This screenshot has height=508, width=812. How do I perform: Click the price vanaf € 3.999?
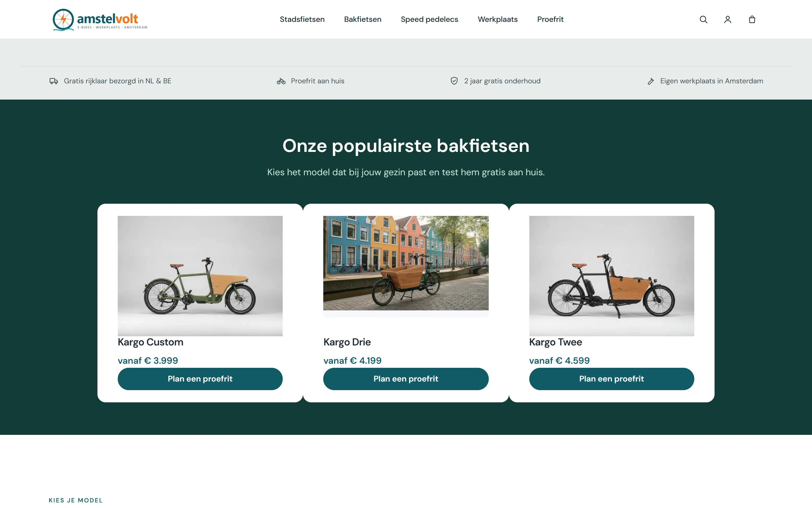[148, 360]
